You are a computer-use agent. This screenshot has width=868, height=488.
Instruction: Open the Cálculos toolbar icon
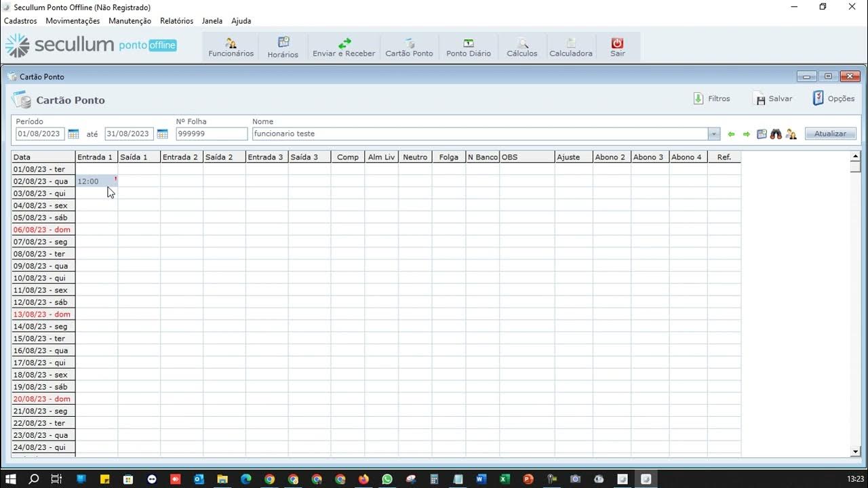522,47
